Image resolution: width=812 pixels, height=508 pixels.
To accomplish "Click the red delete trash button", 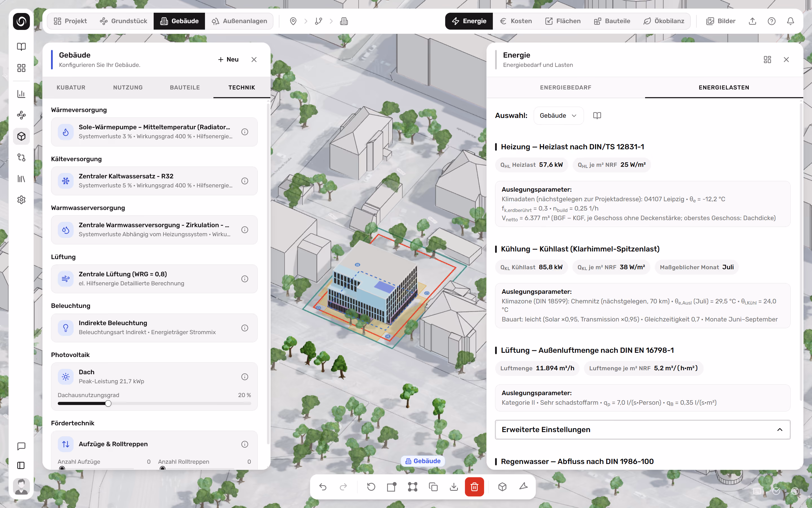I will click(474, 487).
